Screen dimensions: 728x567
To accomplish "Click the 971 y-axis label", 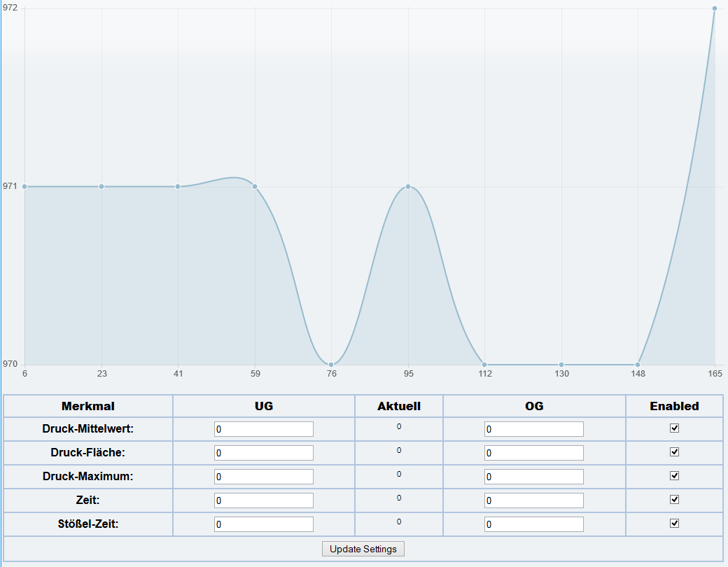I will click(10, 186).
